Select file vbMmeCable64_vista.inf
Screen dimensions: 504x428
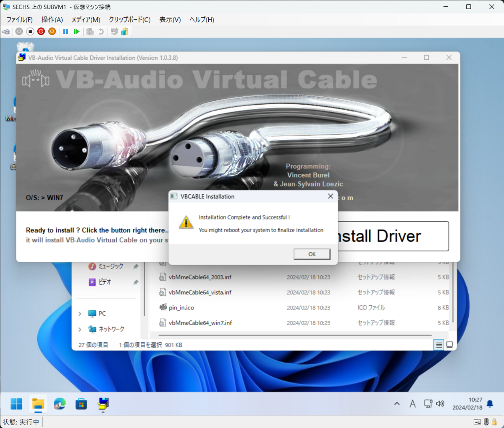pyautogui.click(x=200, y=292)
